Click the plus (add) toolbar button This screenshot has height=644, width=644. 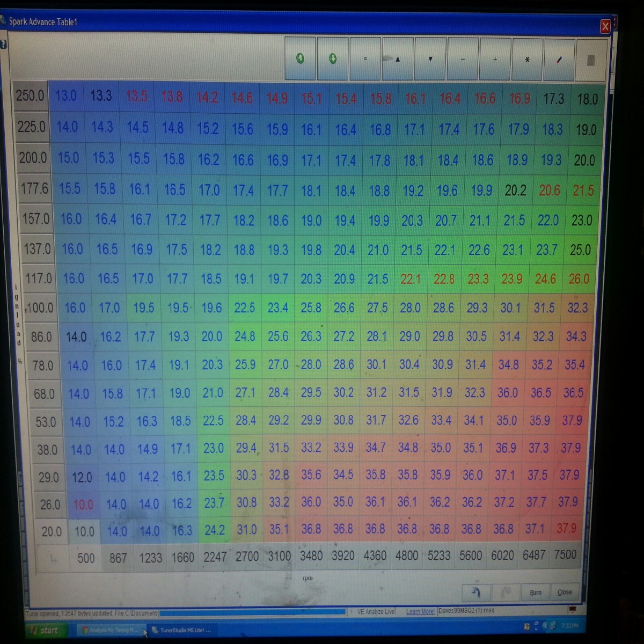(495, 59)
